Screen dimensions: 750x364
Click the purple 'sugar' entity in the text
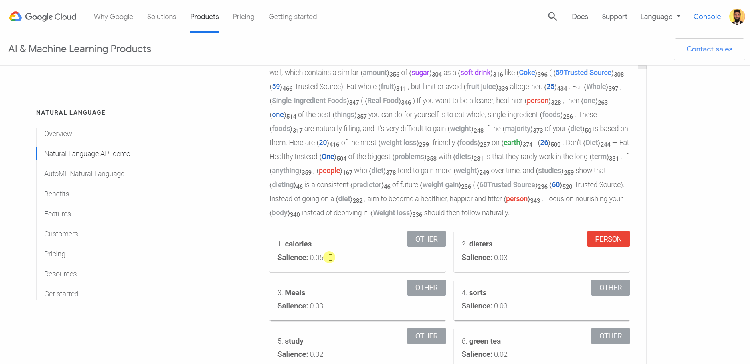[421, 73]
